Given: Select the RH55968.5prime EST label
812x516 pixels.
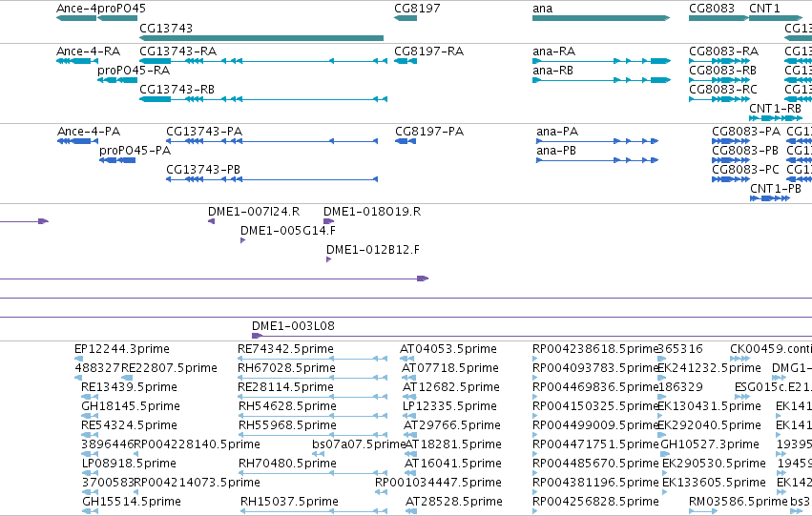Looking at the screenshot, I should point(287,426).
